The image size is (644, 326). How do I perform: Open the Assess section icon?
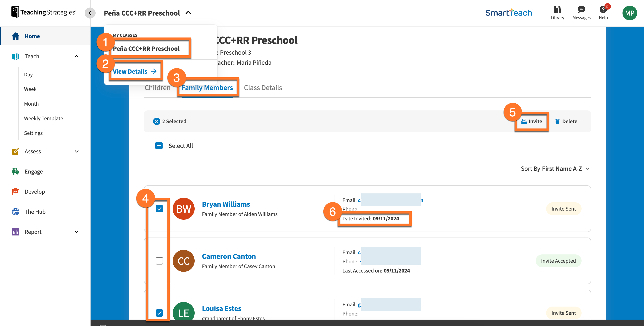[x=15, y=151]
